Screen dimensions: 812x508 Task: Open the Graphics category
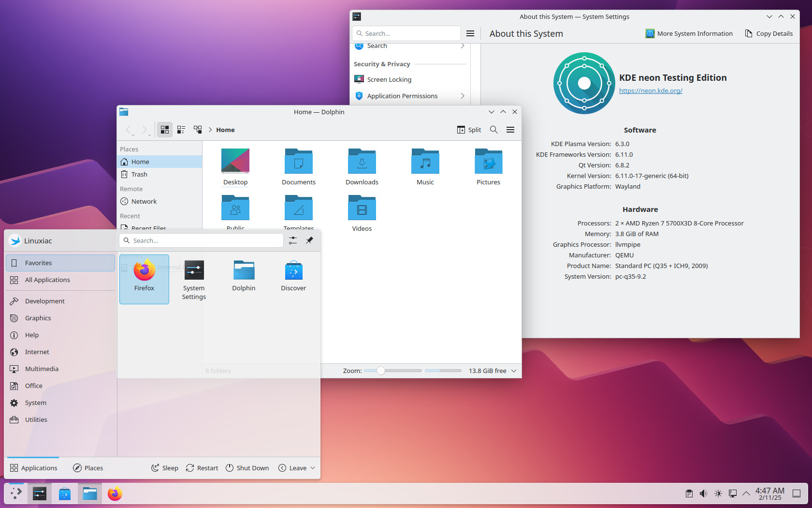pyautogui.click(x=60, y=318)
